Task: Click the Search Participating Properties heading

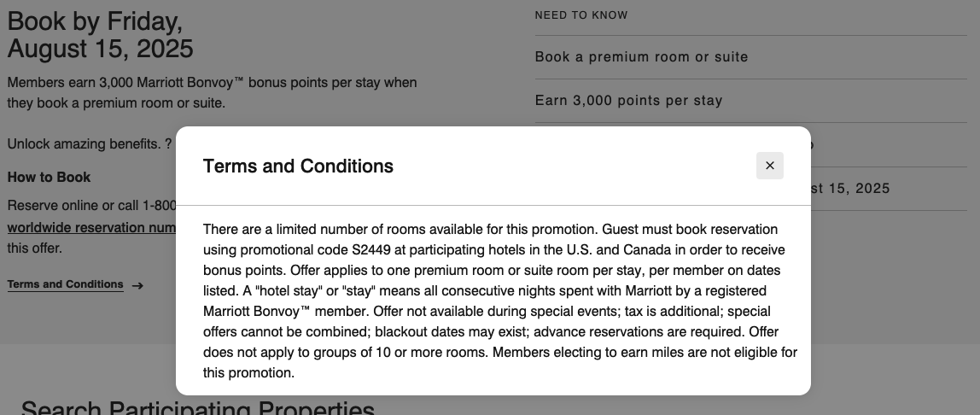Action: click(197, 407)
